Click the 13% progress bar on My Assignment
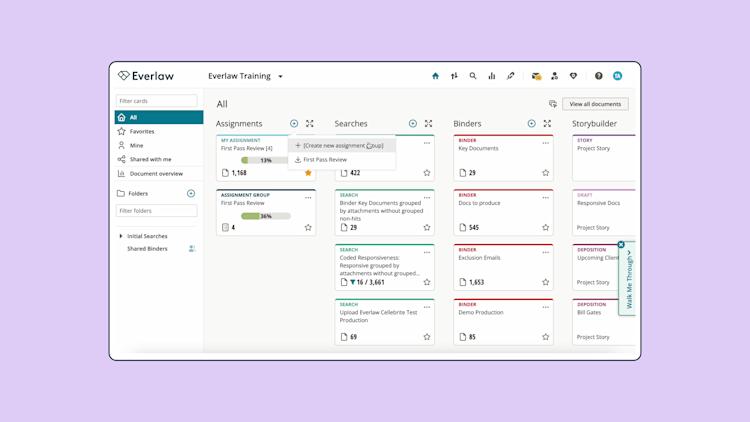This screenshot has width=750, height=422. [x=265, y=160]
